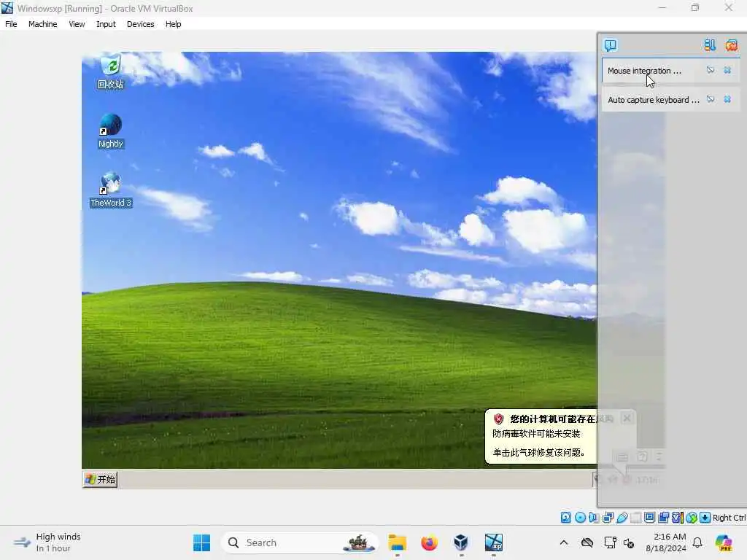Dismiss the Auto capture keyboard notification
Screen dimensions: 747x560
[727, 99]
